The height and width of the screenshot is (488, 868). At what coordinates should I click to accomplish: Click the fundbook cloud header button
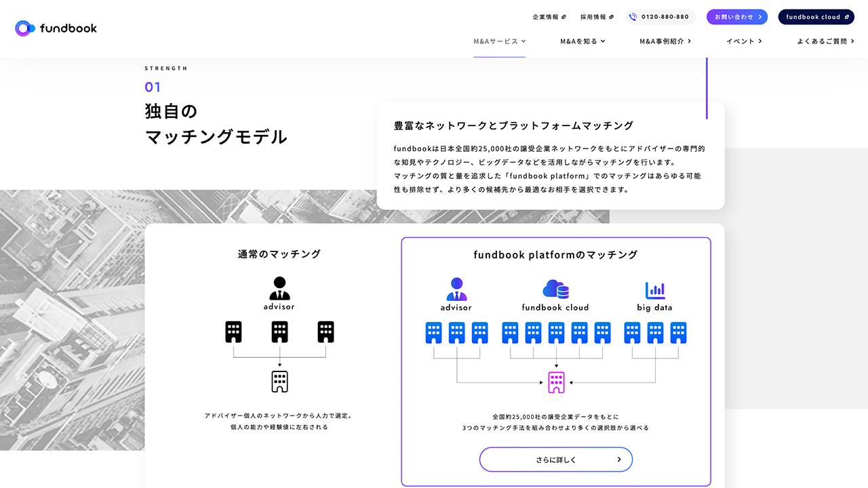point(816,16)
